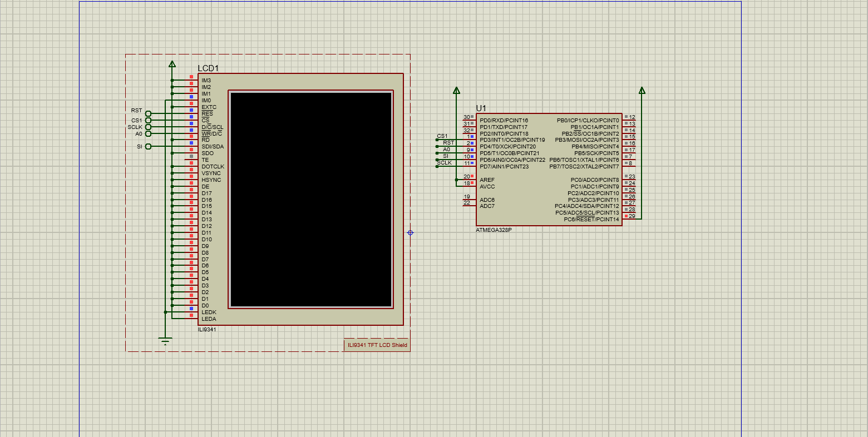Click the IM3 pin on LCD1
The width and height of the screenshot is (868, 437).
tap(206, 81)
